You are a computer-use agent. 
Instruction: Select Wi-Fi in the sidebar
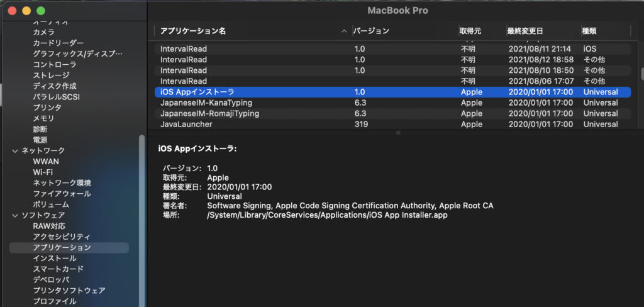[x=43, y=172]
